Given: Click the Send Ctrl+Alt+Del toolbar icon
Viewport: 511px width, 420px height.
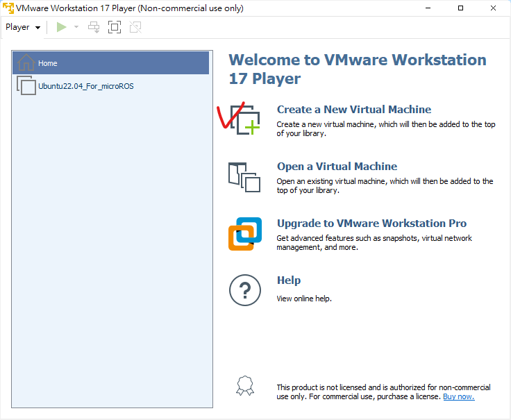Looking at the screenshot, I should [x=94, y=27].
